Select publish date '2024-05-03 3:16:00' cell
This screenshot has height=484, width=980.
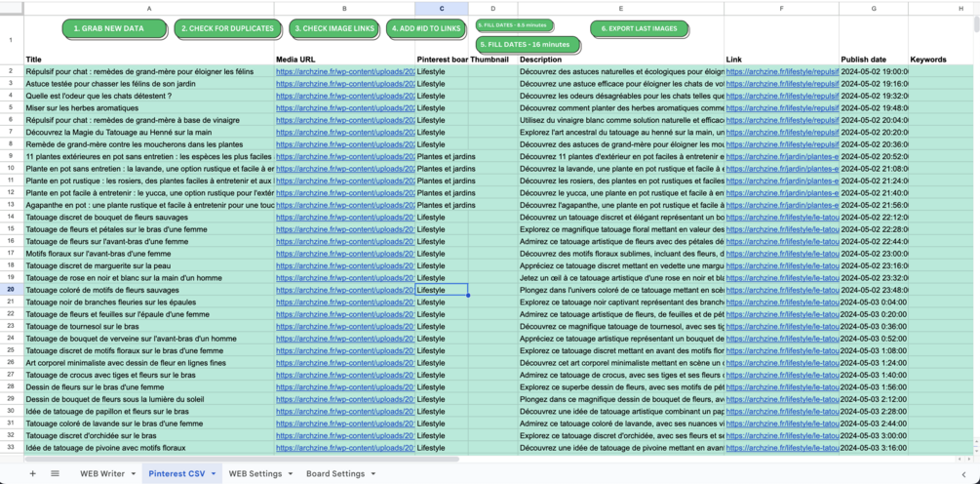pyautogui.click(x=873, y=448)
